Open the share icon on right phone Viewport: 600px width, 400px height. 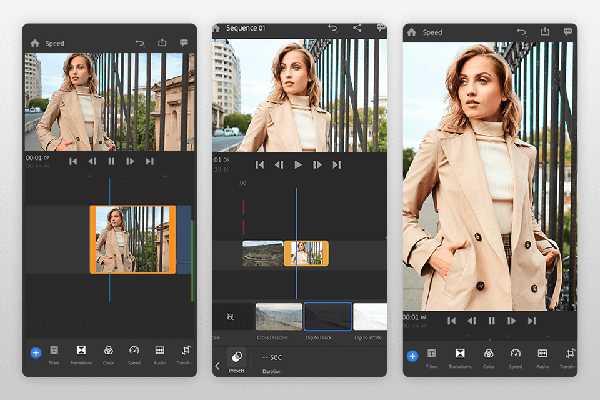click(545, 31)
